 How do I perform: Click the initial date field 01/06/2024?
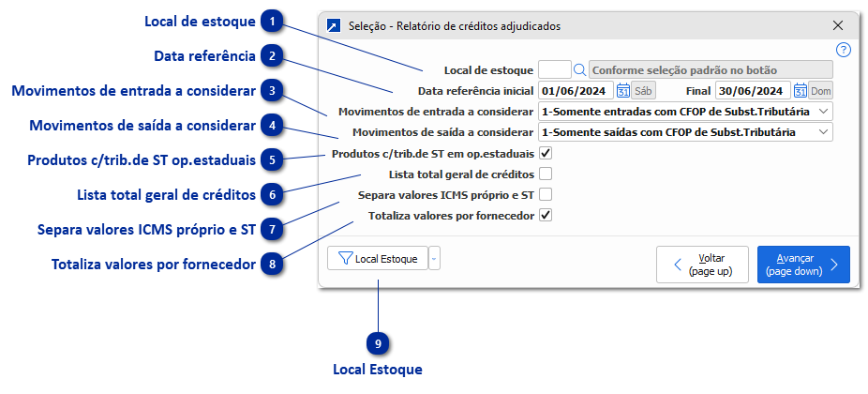576,90
